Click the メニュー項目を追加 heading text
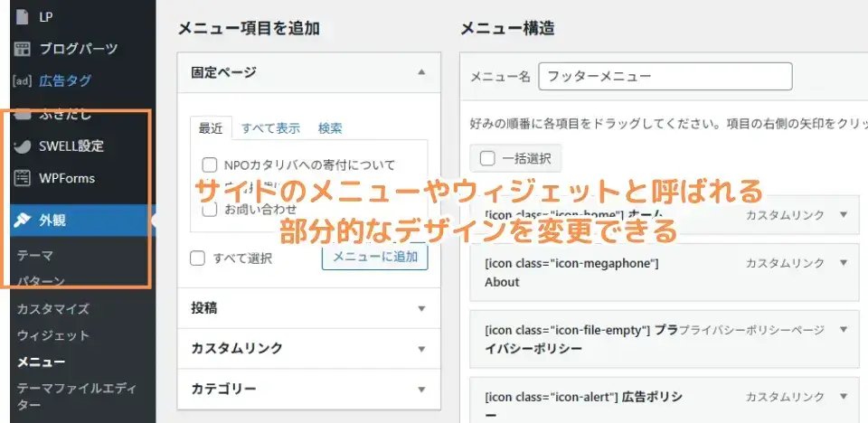Viewport: 868px width, 423px height. [249, 28]
